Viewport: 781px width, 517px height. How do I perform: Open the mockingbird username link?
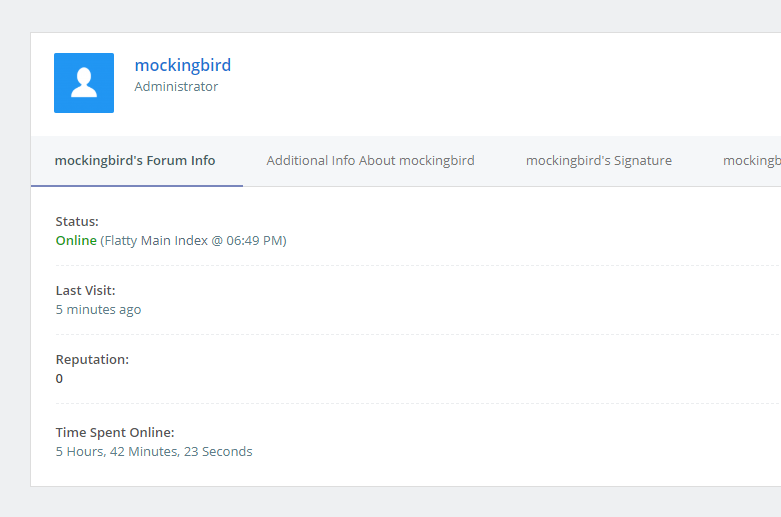(182, 65)
